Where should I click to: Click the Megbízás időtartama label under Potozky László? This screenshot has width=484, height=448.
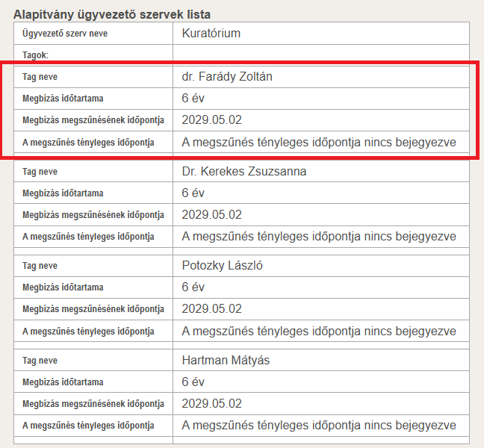pyautogui.click(x=63, y=287)
